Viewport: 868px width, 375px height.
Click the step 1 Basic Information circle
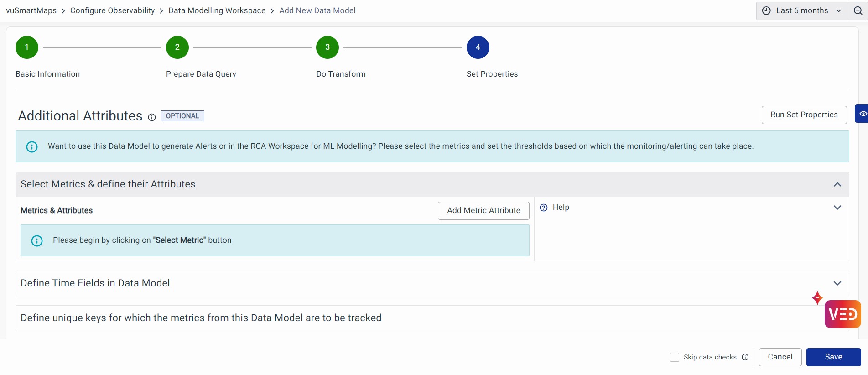click(x=27, y=47)
